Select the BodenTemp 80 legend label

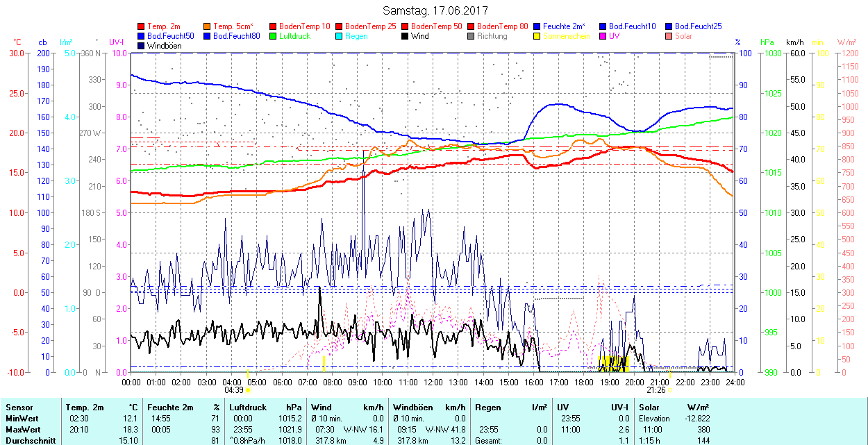[x=503, y=26]
